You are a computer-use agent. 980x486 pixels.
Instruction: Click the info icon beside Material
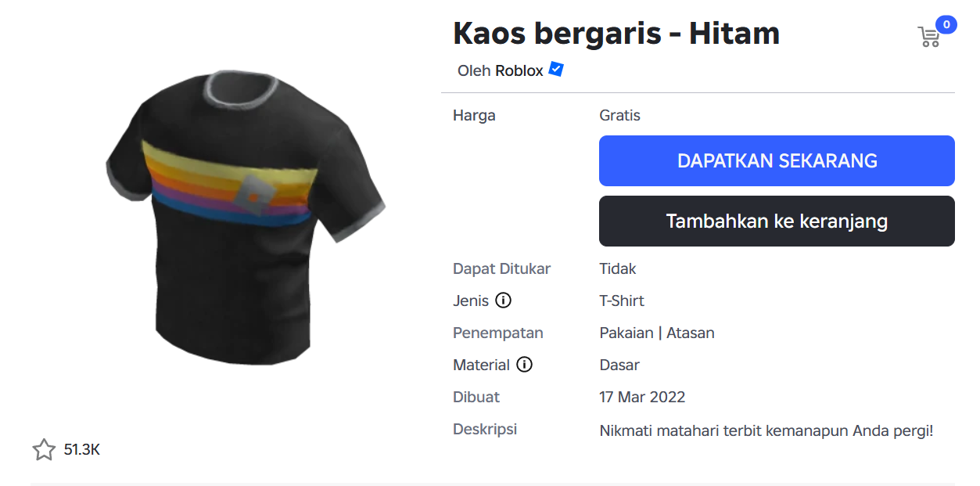(526, 364)
